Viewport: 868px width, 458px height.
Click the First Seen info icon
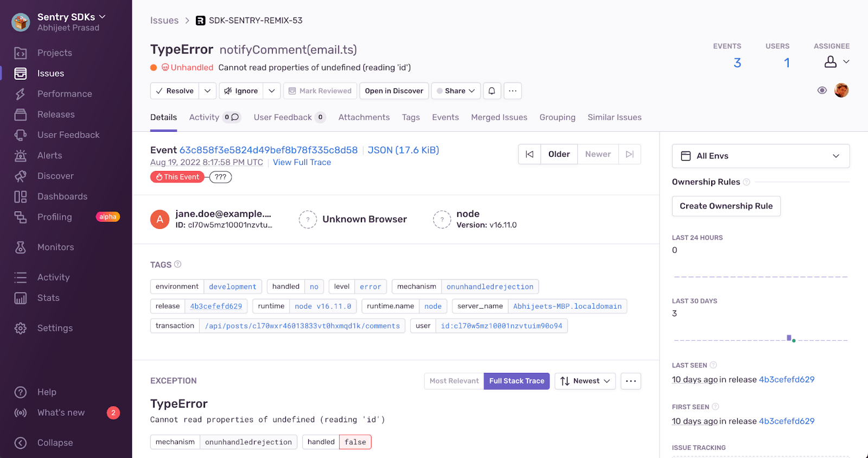pos(716,406)
